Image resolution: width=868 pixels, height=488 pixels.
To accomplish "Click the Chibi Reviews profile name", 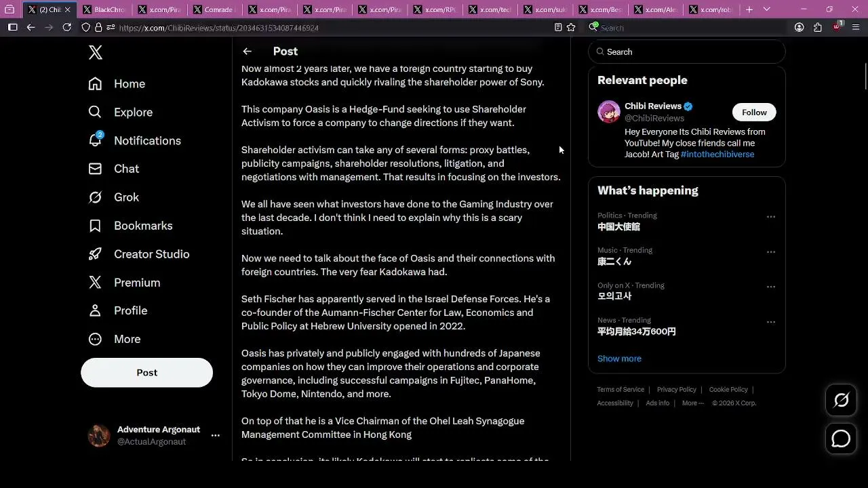I will [653, 106].
